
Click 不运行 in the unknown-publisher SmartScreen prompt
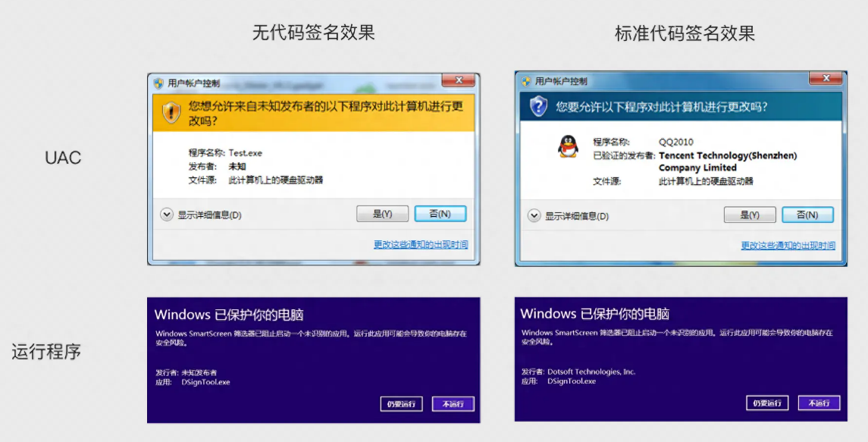(x=453, y=404)
